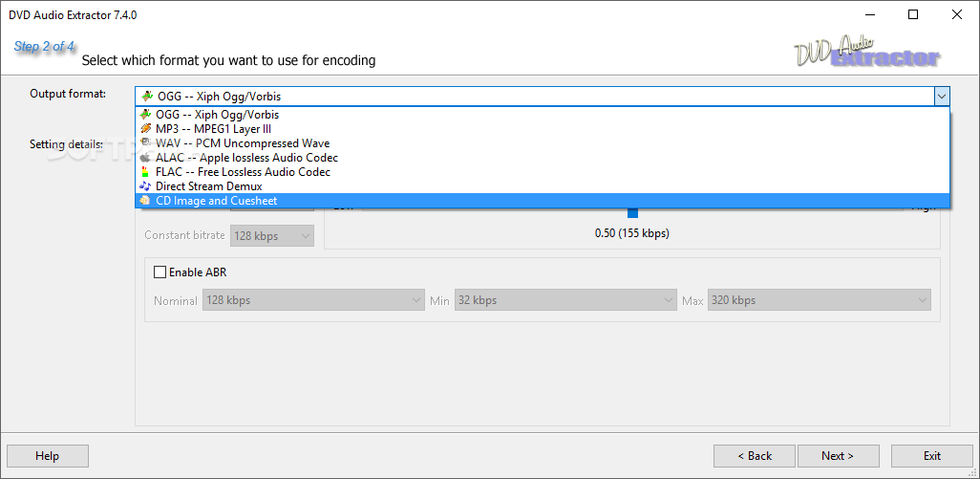Click the OGG Xiph Ogg/Vorbis icon in list
This screenshot has height=479, width=980.
pos(145,115)
